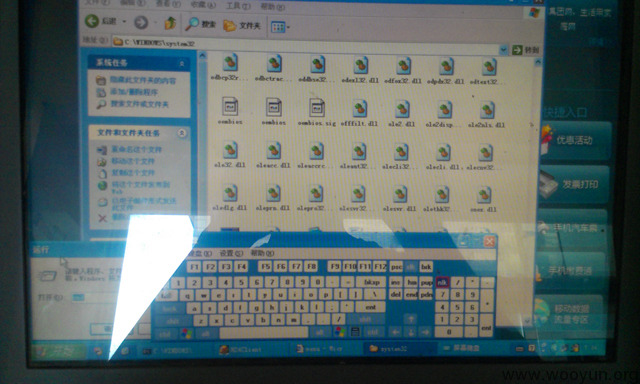Click the Start button on taskbar
The image size is (640, 384).
coord(58,351)
